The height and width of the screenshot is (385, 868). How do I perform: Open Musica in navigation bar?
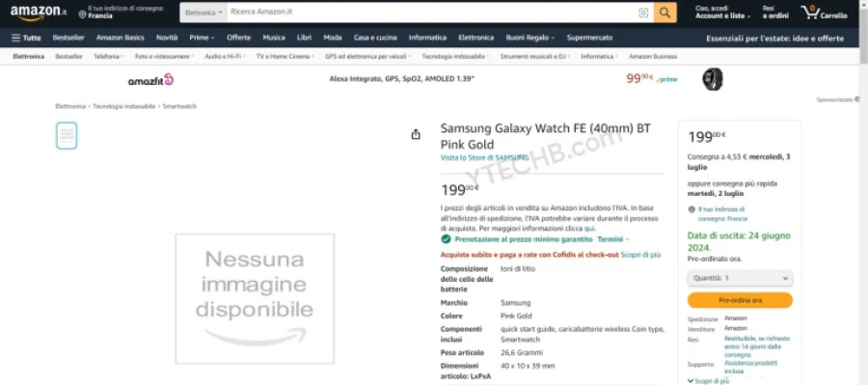click(274, 38)
